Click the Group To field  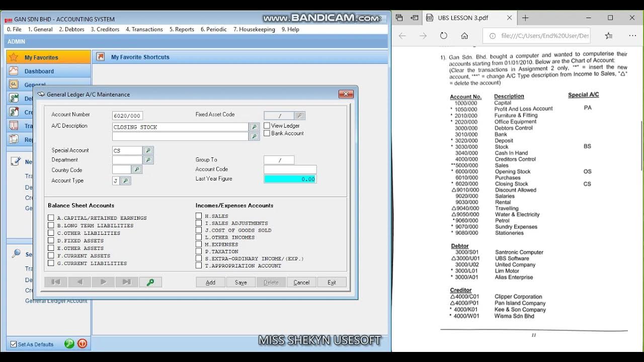279,160
